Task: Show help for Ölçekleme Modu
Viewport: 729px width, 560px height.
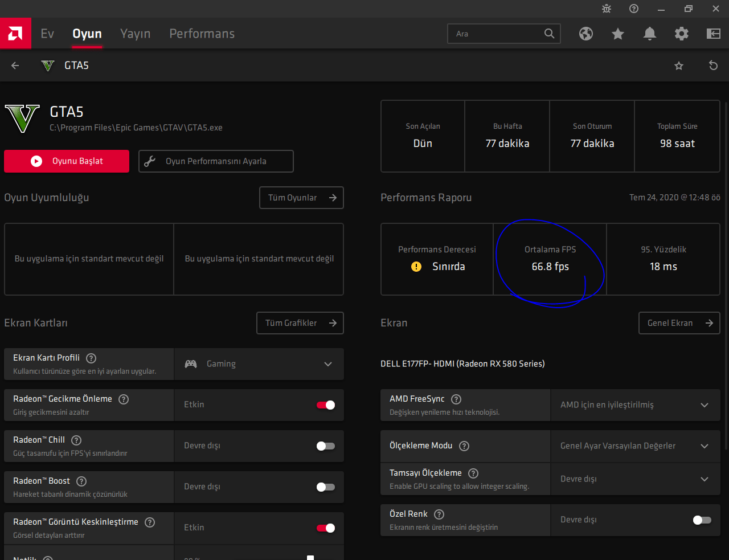Action: [x=464, y=446]
